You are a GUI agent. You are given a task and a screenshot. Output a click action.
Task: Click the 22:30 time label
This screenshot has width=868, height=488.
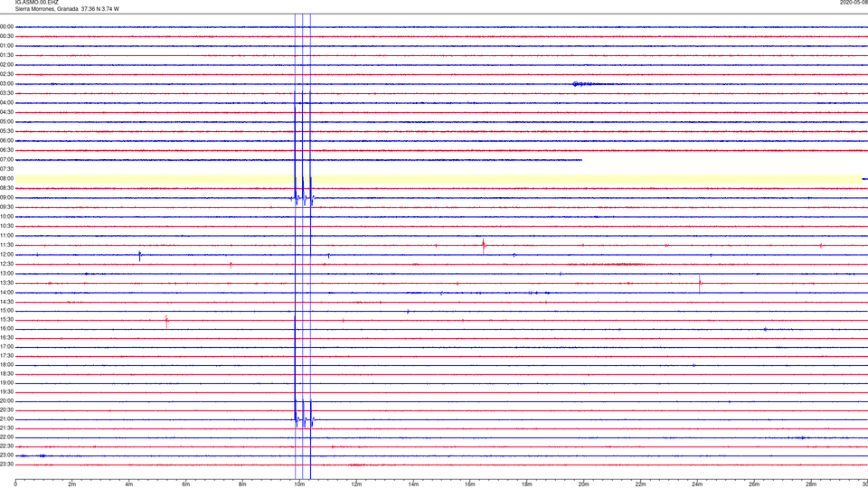tap(6, 446)
